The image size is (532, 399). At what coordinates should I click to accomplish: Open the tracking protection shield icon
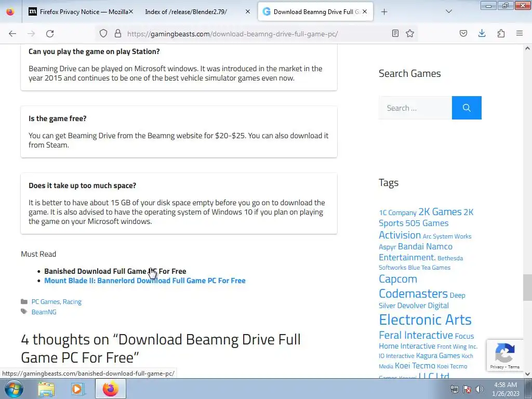pyautogui.click(x=103, y=34)
